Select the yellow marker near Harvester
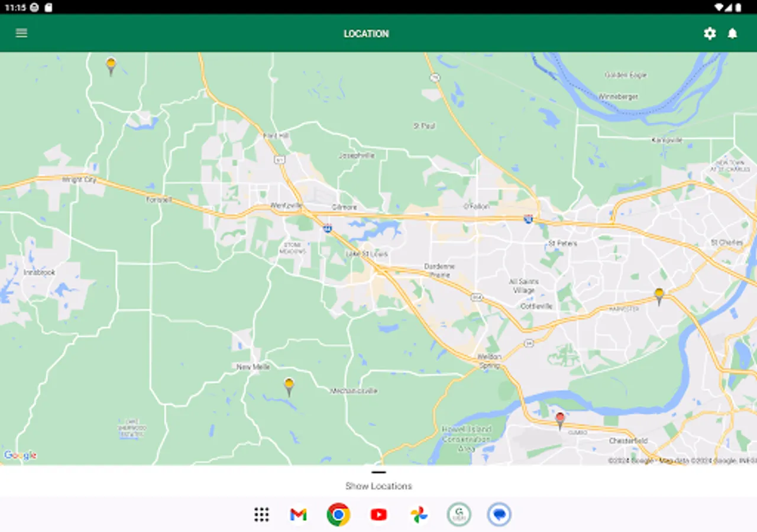 [x=658, y=293]
